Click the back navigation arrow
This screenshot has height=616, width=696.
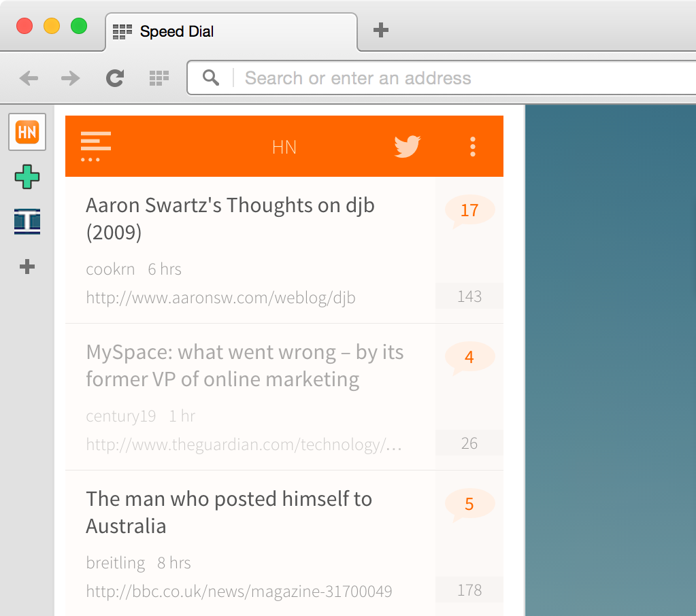pos(29,78)
